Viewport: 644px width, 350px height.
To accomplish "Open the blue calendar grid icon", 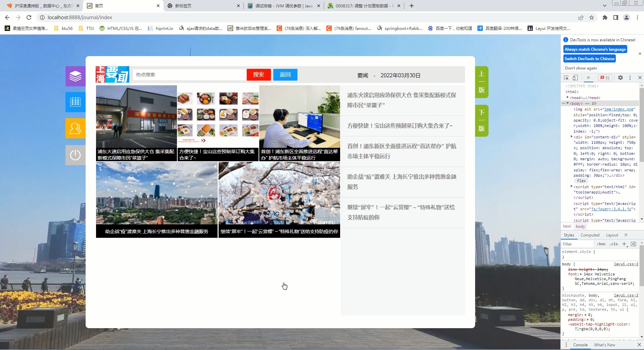I will pyautogui.click(x=75, y=102).
